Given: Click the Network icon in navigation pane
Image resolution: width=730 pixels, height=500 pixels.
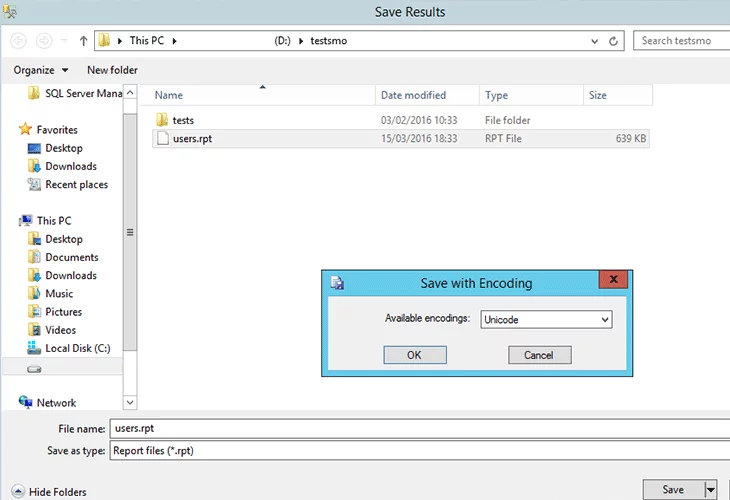Looking at the screenshot, I should pos(26,403).
